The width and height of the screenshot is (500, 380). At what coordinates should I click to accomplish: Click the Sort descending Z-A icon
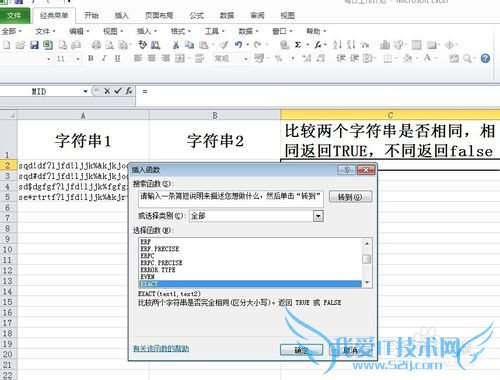click(x=351, y=45)
